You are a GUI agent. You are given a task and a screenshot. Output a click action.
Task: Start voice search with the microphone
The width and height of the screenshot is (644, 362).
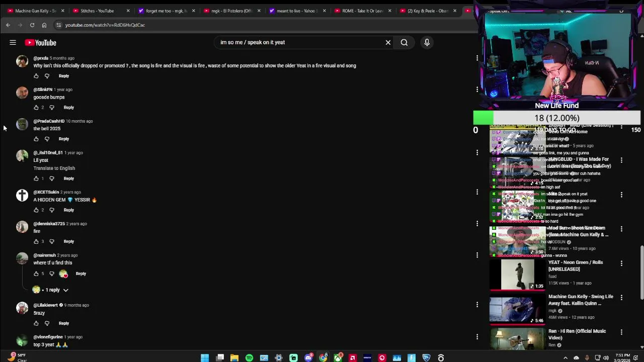coord(427,42)
